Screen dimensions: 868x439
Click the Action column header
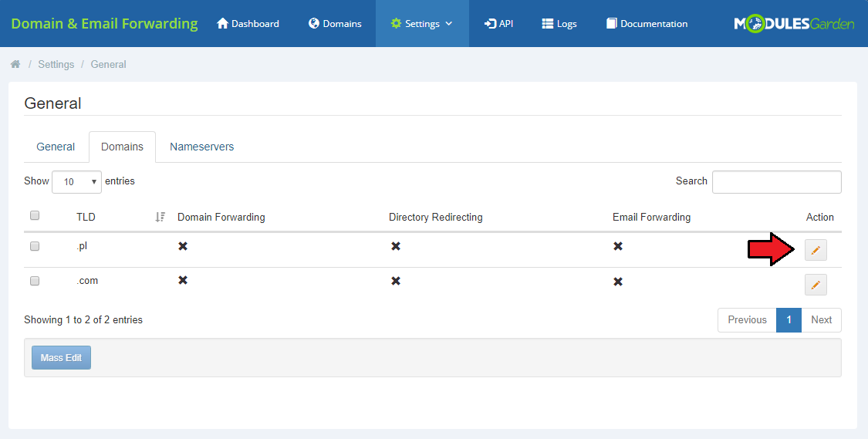[819, 217]
